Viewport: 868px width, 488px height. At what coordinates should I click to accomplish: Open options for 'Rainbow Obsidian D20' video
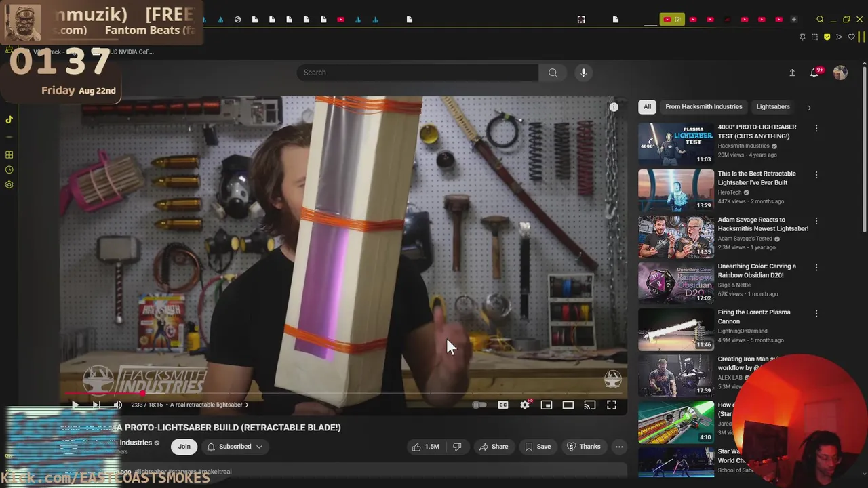(x=816, y=267)
